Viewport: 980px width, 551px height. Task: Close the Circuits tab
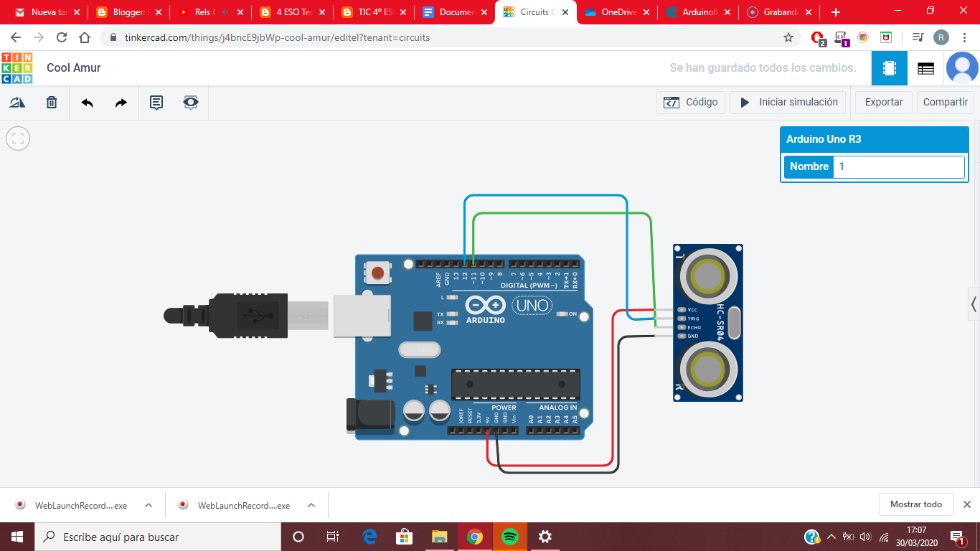pos(565,12)
